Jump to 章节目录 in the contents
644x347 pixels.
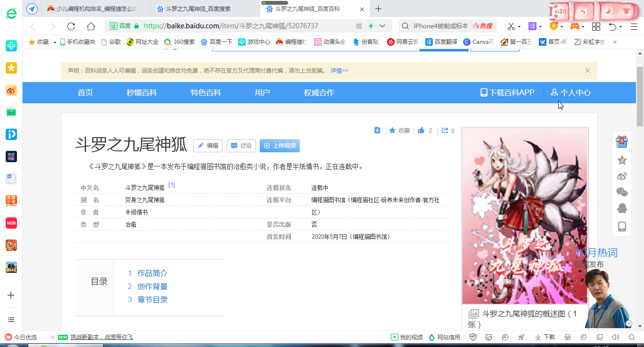click(152, 300)
